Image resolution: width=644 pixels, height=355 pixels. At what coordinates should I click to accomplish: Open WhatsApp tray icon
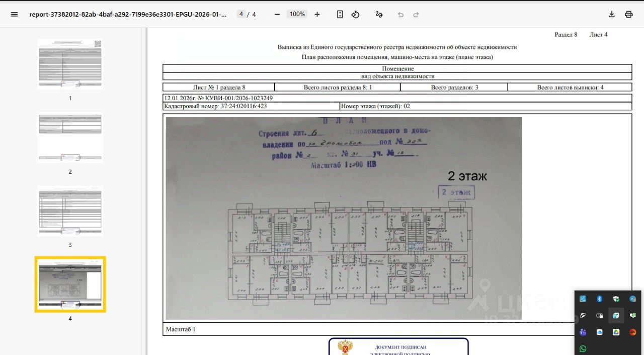tap(583, 348)
